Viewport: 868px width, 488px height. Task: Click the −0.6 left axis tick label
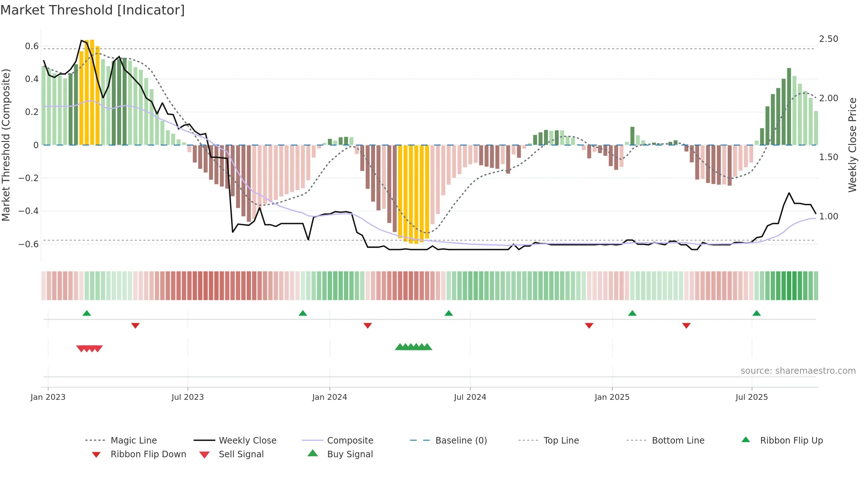[x=29, y=244]
